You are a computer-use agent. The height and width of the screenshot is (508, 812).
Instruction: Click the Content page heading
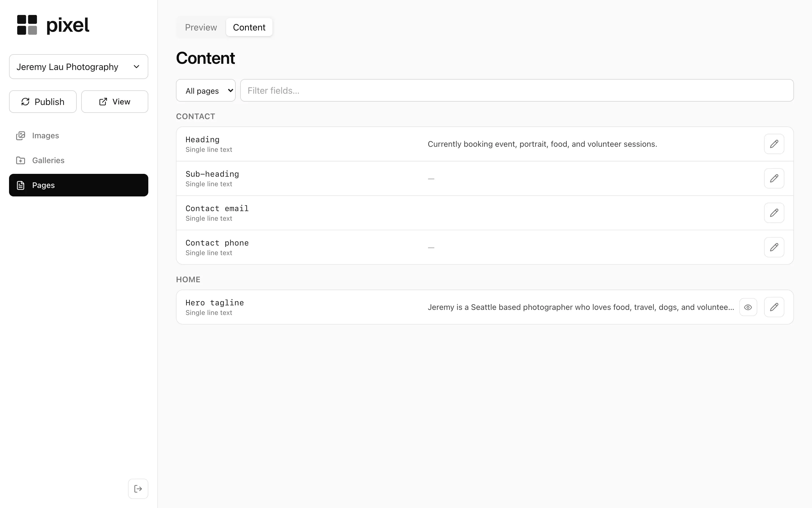[205, 58]
